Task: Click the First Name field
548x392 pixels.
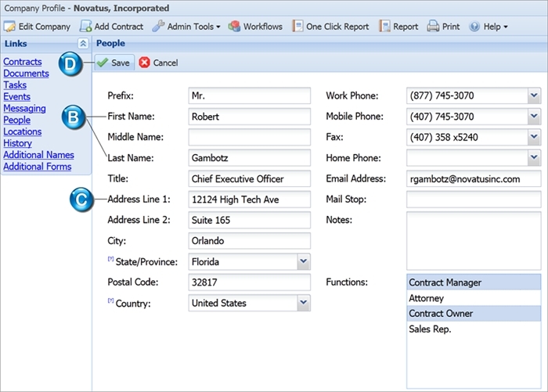Action: point(249,117)
